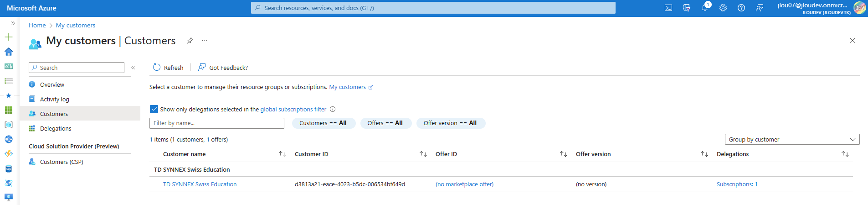
Task: Click the Refresh button
Action: click(168, 68)
